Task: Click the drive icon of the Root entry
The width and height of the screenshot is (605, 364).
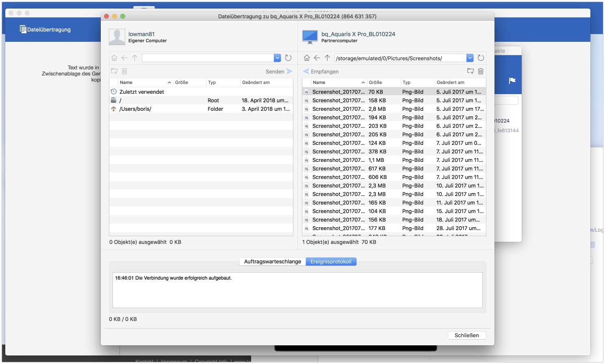Action: coord(114,100)
